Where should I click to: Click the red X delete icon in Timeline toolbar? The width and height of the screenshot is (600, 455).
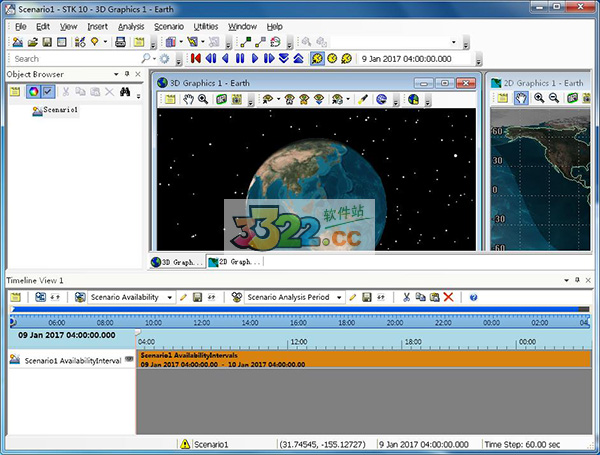click(x=449, y=297)
